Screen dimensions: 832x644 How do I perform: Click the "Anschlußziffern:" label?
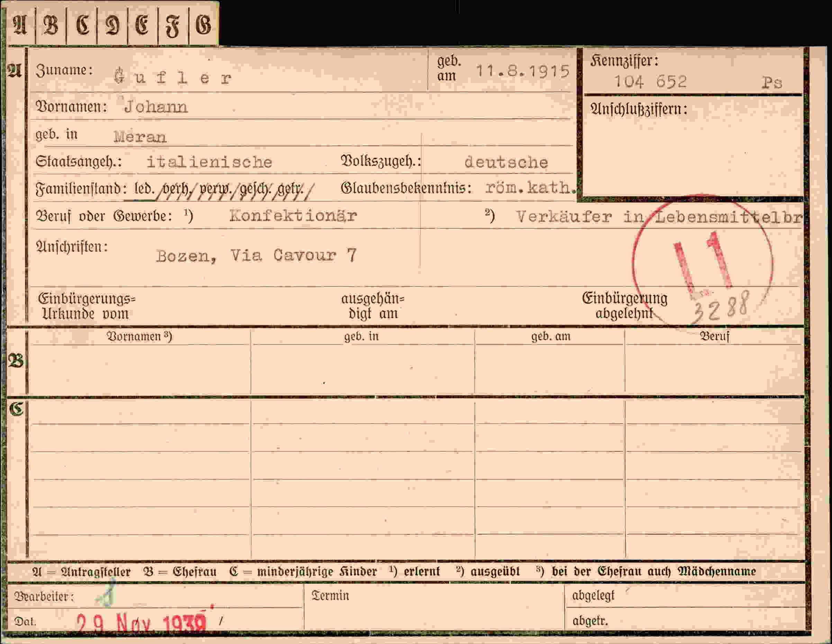(x=639, y=110)
